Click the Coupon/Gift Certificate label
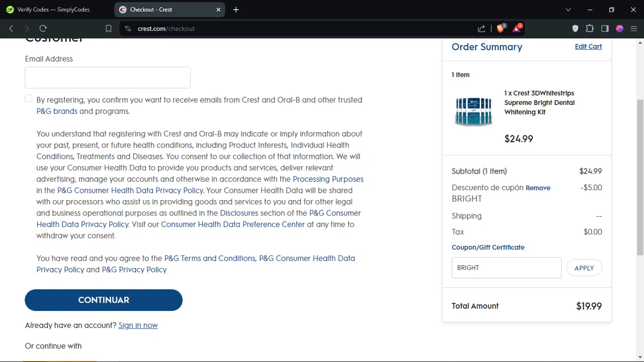The width and height of the screenshot is (644, 362). click(488, 247)
